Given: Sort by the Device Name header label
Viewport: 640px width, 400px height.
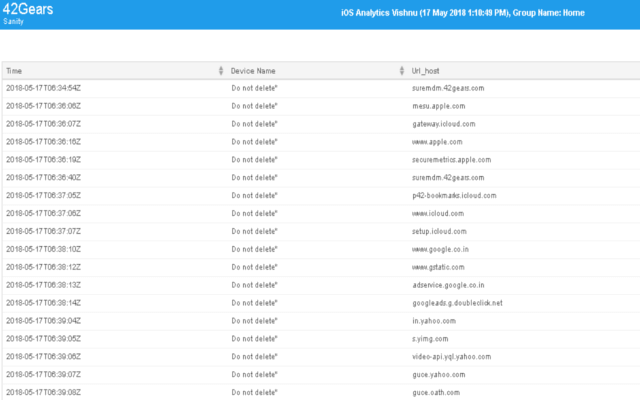Looking at the screenshot, I should [x=253, y=71].
